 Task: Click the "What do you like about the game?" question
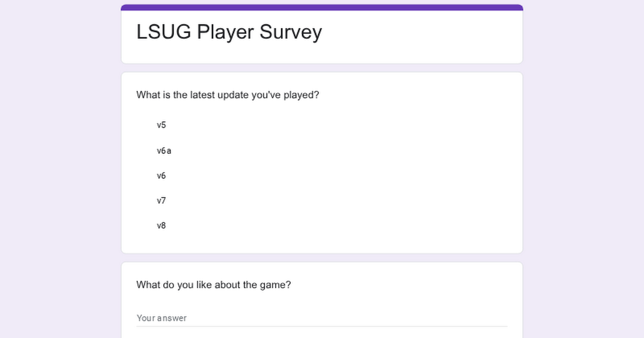tap(214, 285)
